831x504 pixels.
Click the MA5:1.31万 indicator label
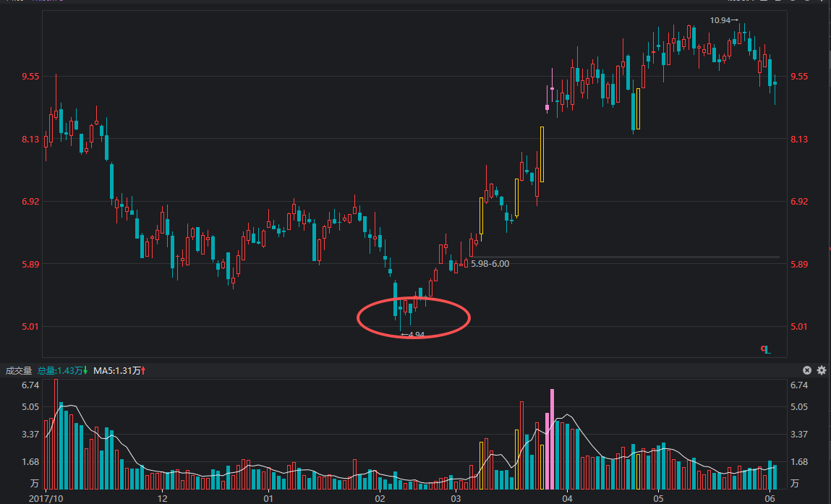pyautogui.click(x=119, y=371)
